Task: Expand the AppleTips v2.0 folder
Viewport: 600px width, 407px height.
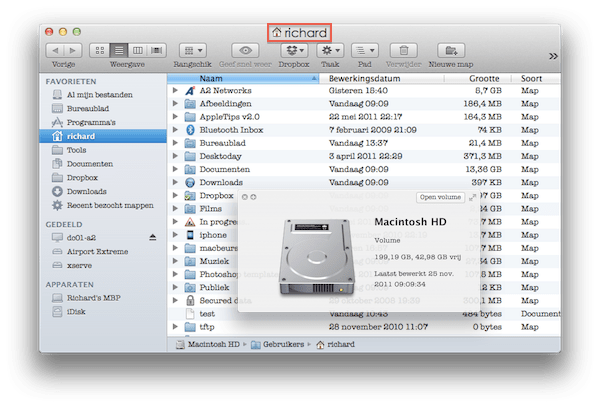Action: [x=175, y=116]
